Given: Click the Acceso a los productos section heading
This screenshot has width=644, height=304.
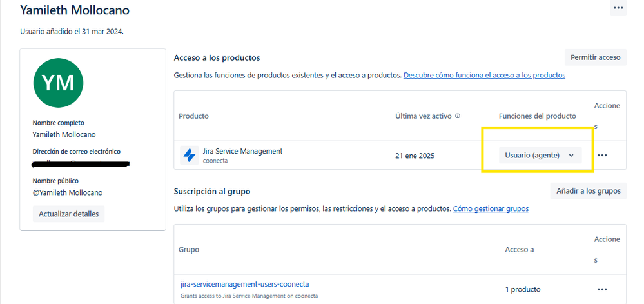Looking at the screenshot, I should click(217, 58).
